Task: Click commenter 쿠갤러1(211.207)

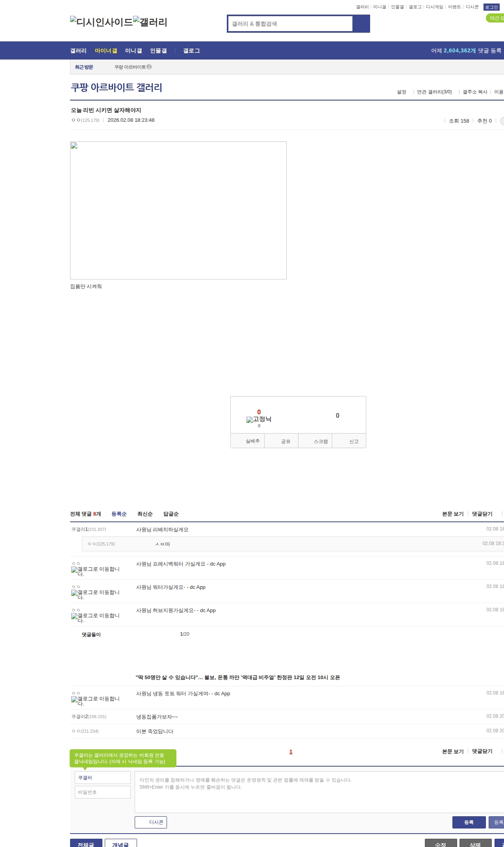Action: pyautogui.click(x=89, y=529)
